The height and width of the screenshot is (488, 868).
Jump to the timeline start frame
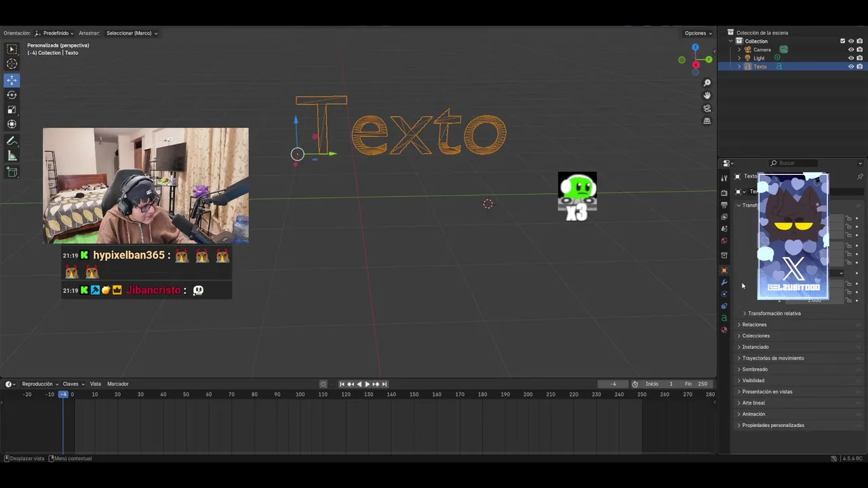[342, 384]
